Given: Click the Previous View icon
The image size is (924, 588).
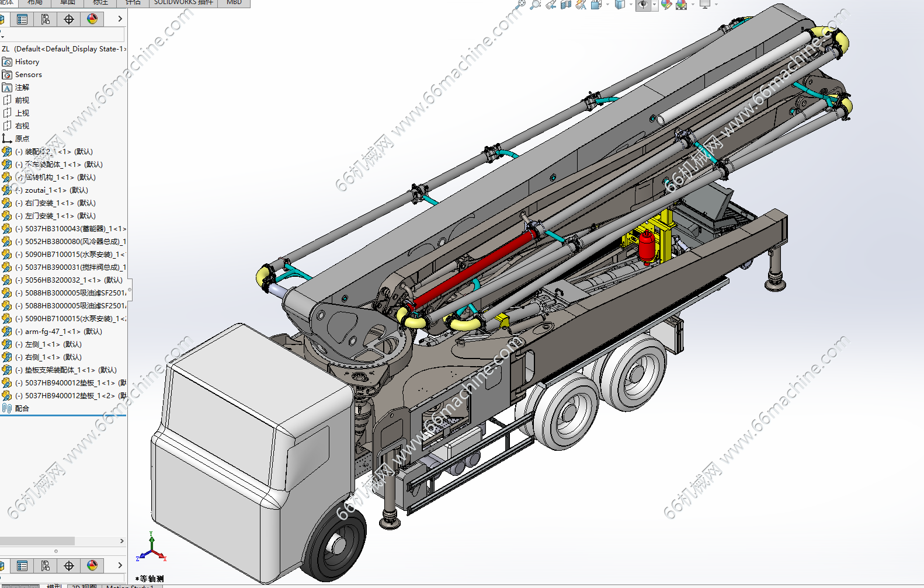Looking at the screenshot, I should [x=550, y=5].
